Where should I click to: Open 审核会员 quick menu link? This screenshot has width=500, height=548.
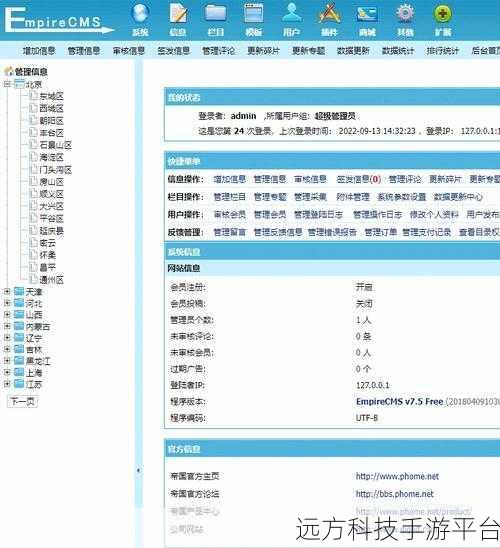coord(230,214)
